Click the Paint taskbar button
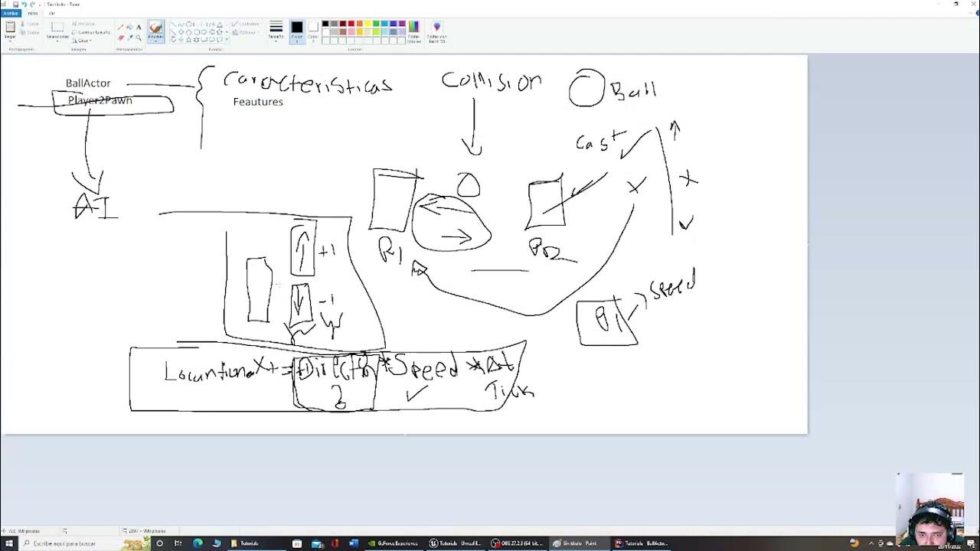The image size is (980, 551). coord(580,543)
